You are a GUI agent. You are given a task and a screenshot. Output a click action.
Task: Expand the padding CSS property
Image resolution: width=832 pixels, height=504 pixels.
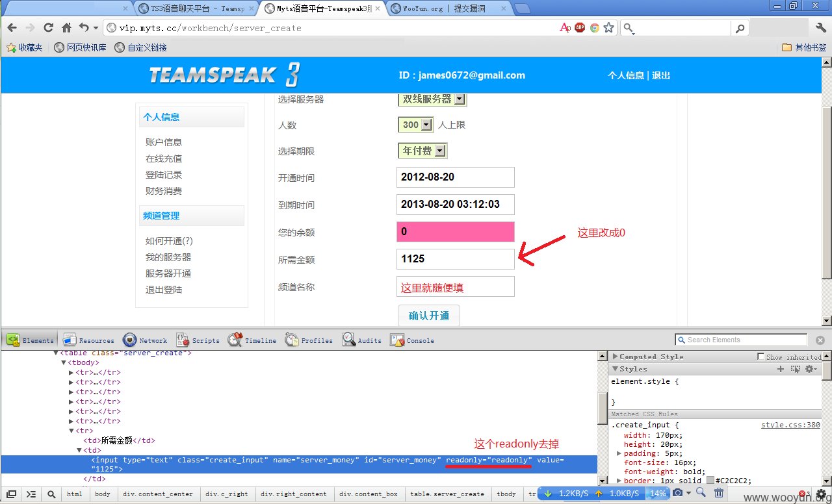(619, 453)
